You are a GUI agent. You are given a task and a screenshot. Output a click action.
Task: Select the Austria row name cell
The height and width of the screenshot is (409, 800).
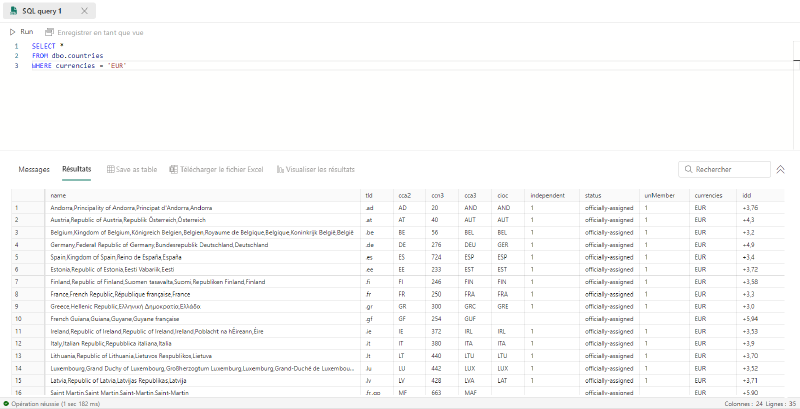coord(204,220)
